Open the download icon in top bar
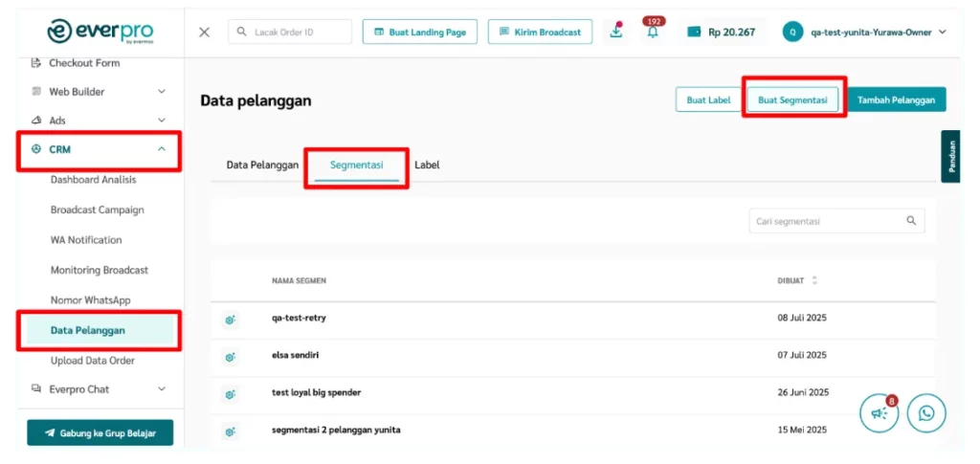 pyautogui.click(x=617, y=32)
